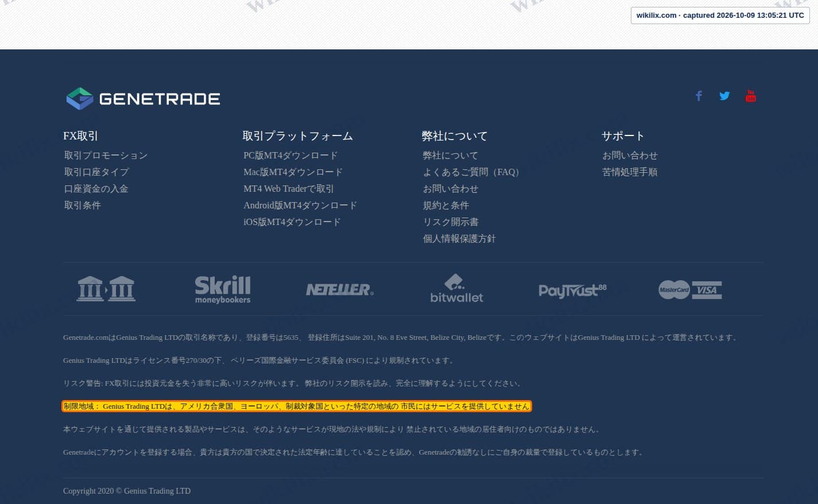The height and width of the screenshot is (504, 818).
Task: Click the bank transfer buildings icon
Action: 106,289
